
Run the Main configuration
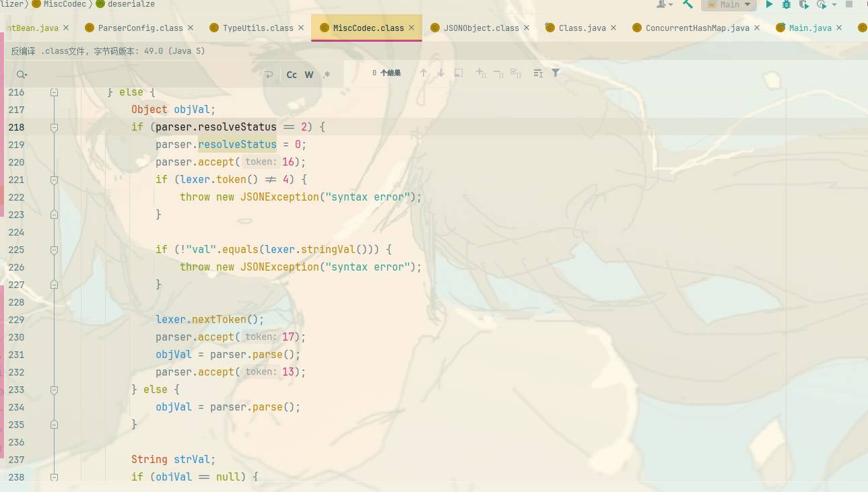(x=769, y=4)
